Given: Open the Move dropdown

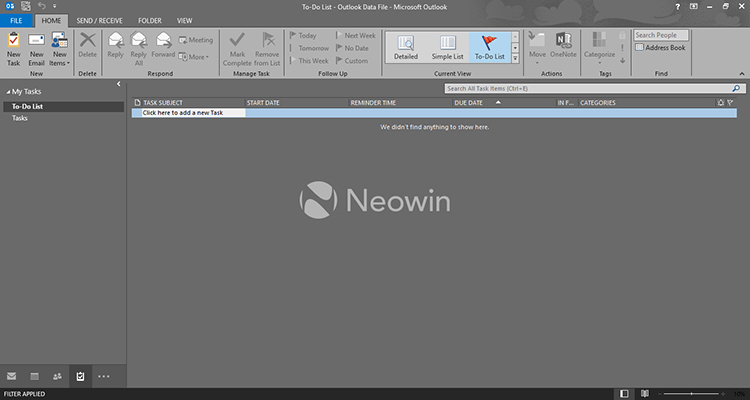Looking at the screenshot, I should (537, 49).
